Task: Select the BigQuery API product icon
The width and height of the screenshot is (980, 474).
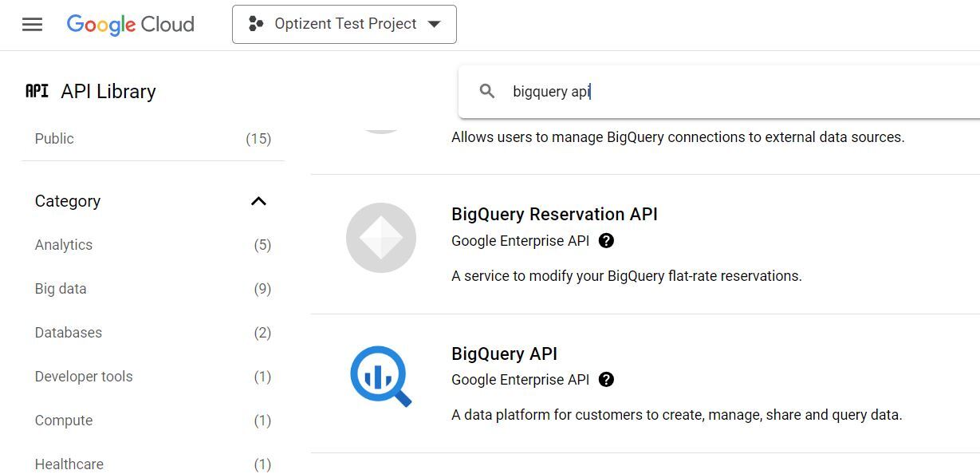Action: pos(381,375)
